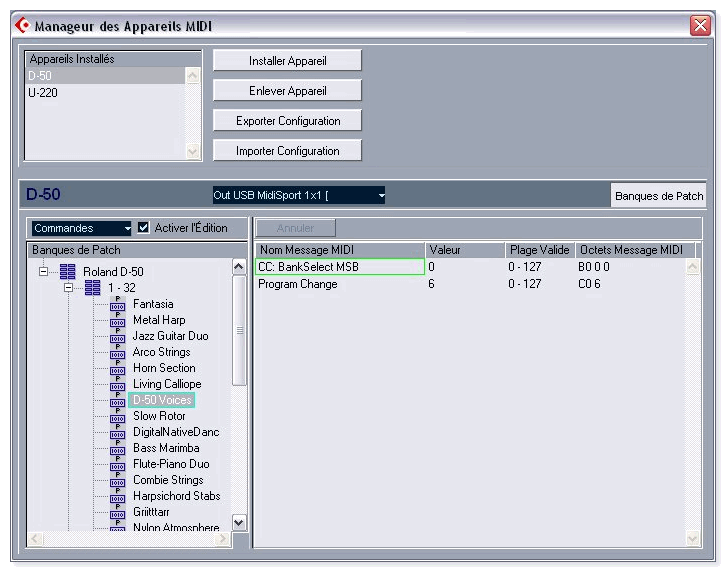Click the Valeur column header
Viewport: 726px width, 572px height.
(x=465, y=250)
